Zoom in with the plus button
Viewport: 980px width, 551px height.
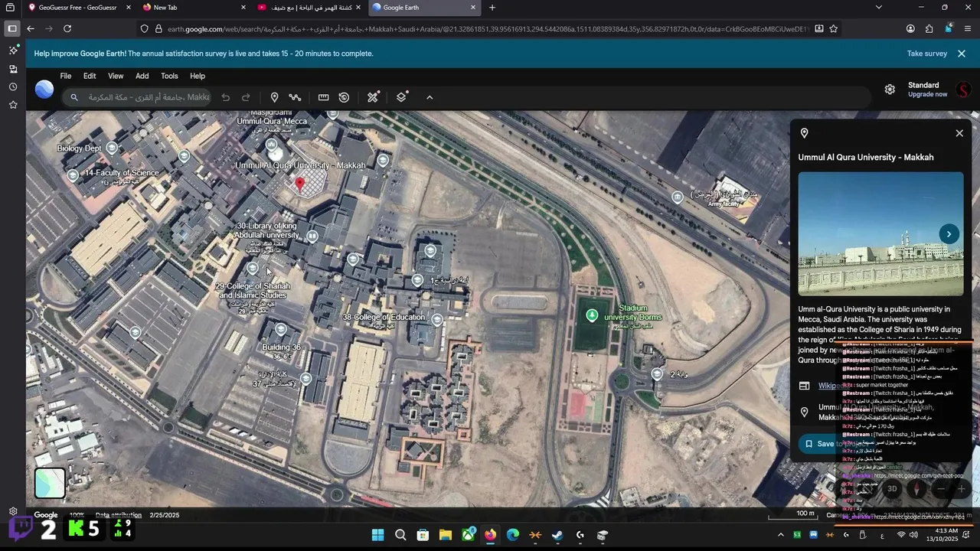click(962, 489)
